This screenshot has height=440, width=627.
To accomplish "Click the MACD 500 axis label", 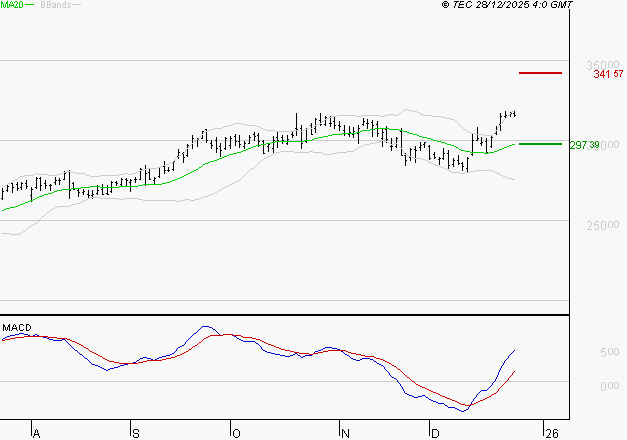I will point(610,352).
